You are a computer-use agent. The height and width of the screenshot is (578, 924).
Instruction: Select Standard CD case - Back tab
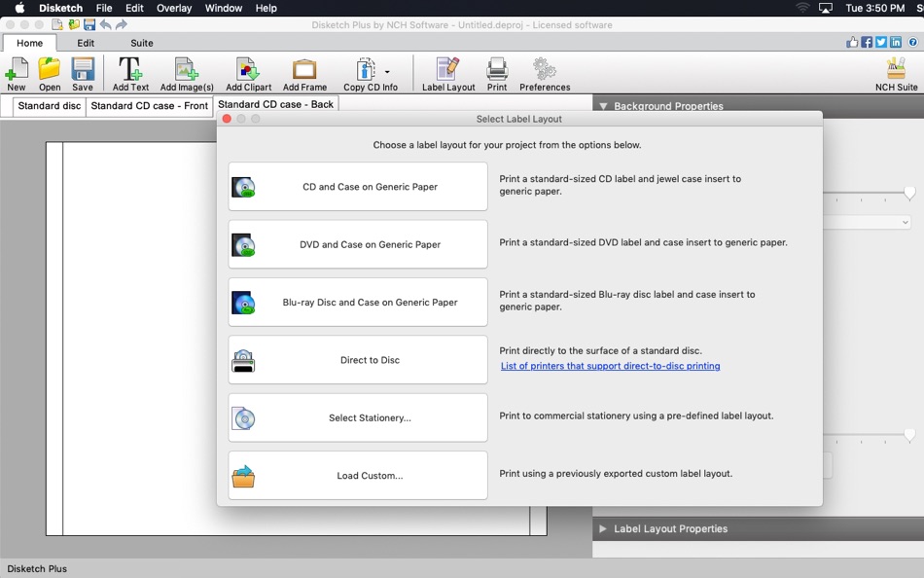[275, 104]
